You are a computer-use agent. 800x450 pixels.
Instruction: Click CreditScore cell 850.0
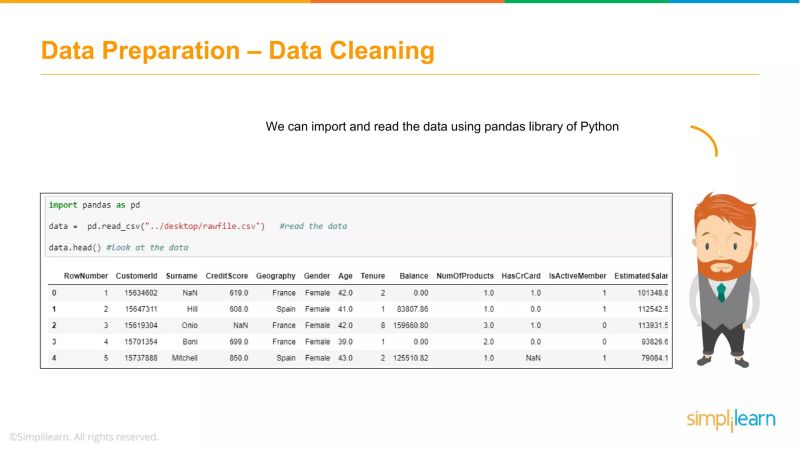pyautogui.click(x=239, y=358)
